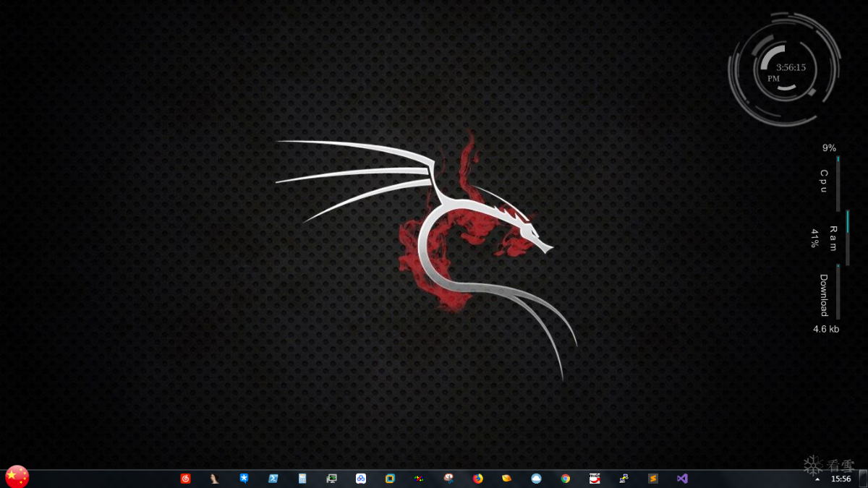Launch Firefox from the taskbar
868x488 pixels.
pos(477,479)
